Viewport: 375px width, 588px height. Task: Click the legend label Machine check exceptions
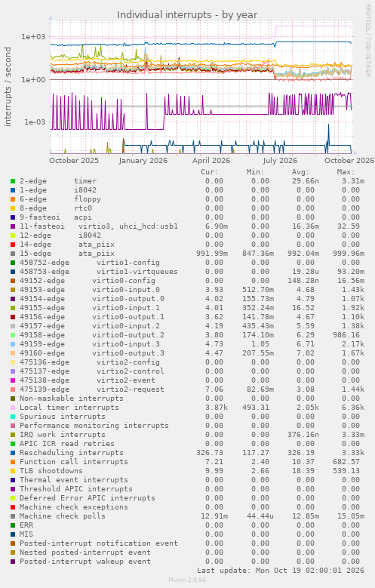pyautogui.click(x=74, y=507)
